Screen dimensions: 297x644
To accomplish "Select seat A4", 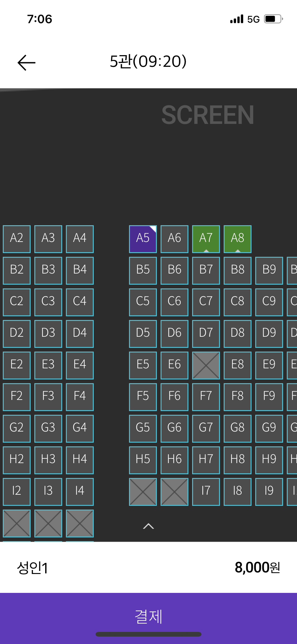I will (x=80, y=239).
